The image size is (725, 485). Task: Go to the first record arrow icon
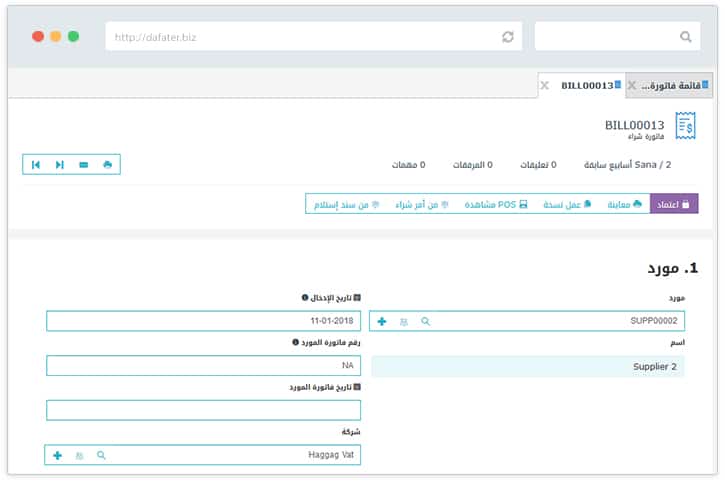(x=36, y=164)
